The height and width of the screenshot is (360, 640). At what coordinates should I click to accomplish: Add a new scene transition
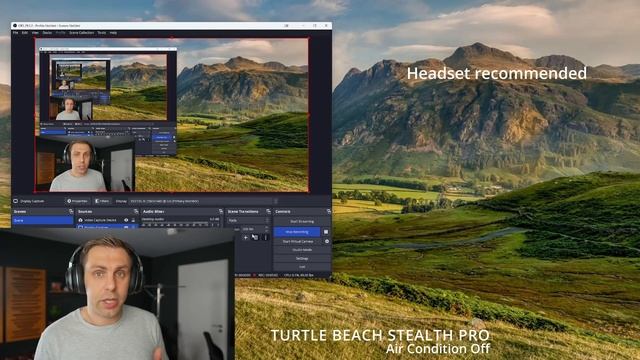[x=245, y=237]
